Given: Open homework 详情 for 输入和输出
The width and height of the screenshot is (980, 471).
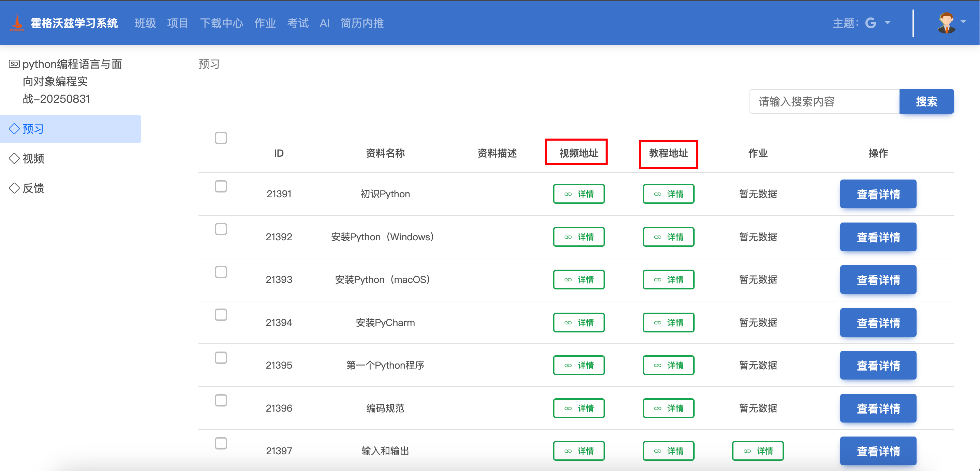Looking at the screenshot, I should point(758,451).
